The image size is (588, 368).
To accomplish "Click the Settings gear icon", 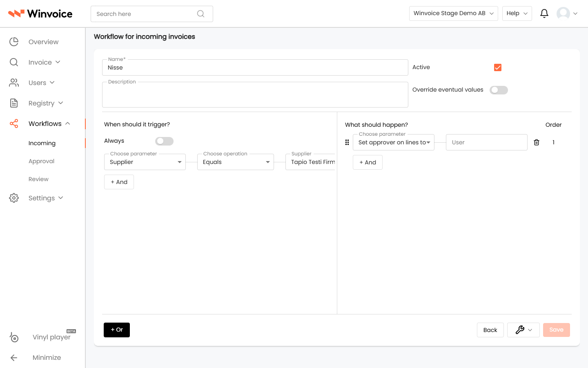I will point(14,198).
